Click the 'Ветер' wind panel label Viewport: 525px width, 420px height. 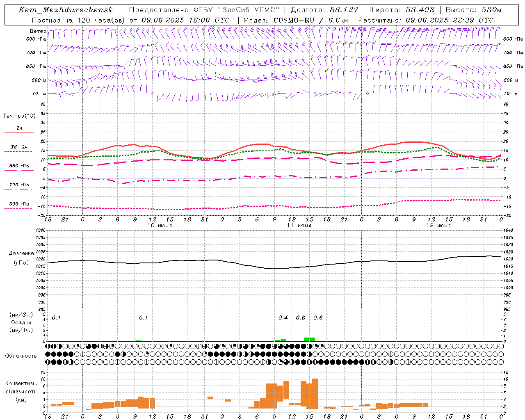point(38,31)
